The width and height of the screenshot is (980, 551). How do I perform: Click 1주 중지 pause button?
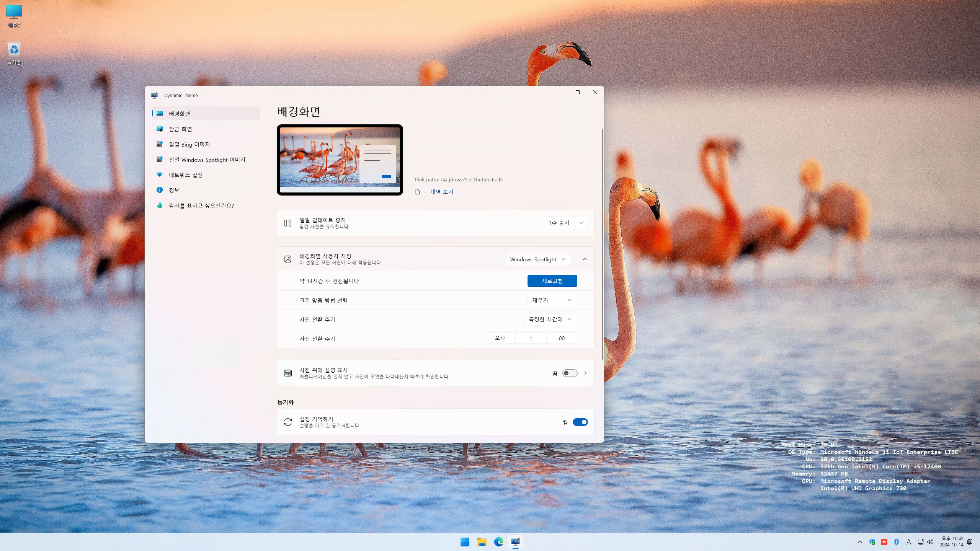[x=559, y=223]
